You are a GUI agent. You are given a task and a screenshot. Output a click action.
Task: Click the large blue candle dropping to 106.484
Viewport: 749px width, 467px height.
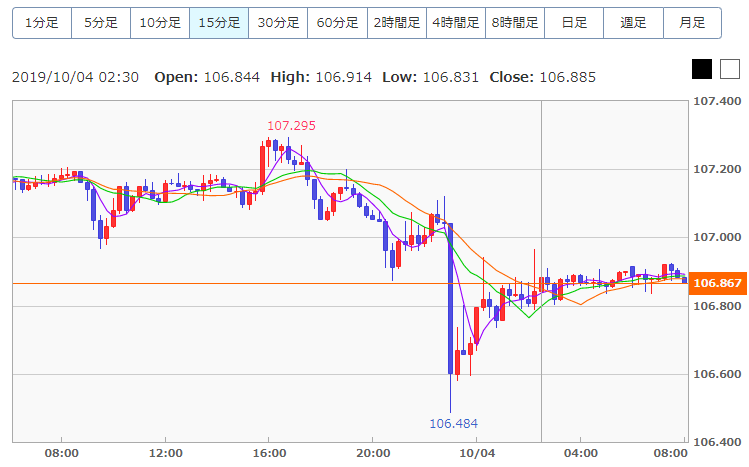[x=450, y=298]
